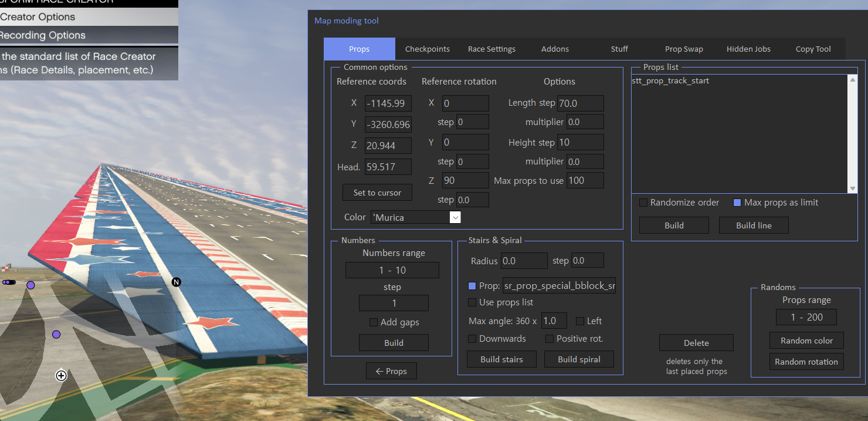The height and width of the screenshot is (421, 868).
Task: Click the Props list scroll up arrow
Action: (853, 80)
